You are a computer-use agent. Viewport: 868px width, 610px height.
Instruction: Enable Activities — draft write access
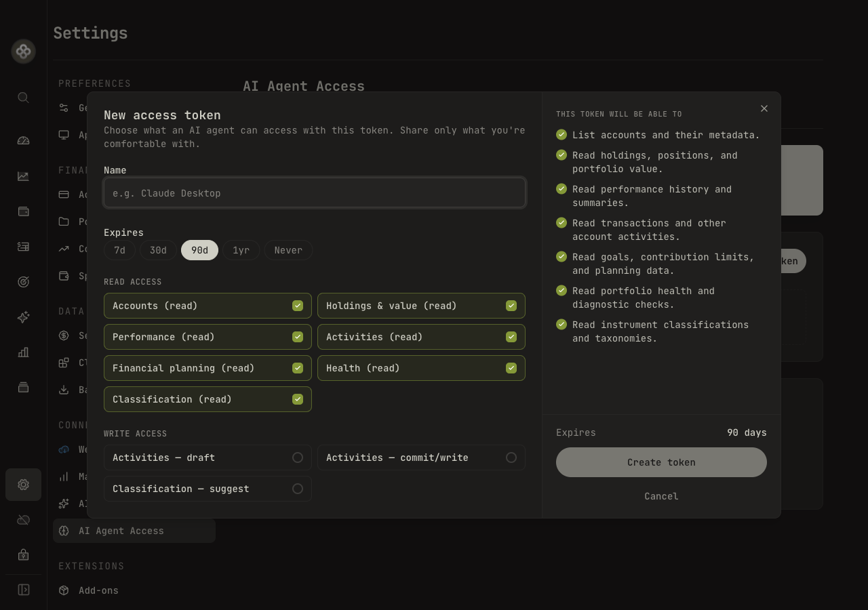pyautogui.click(x=298, y=457)
